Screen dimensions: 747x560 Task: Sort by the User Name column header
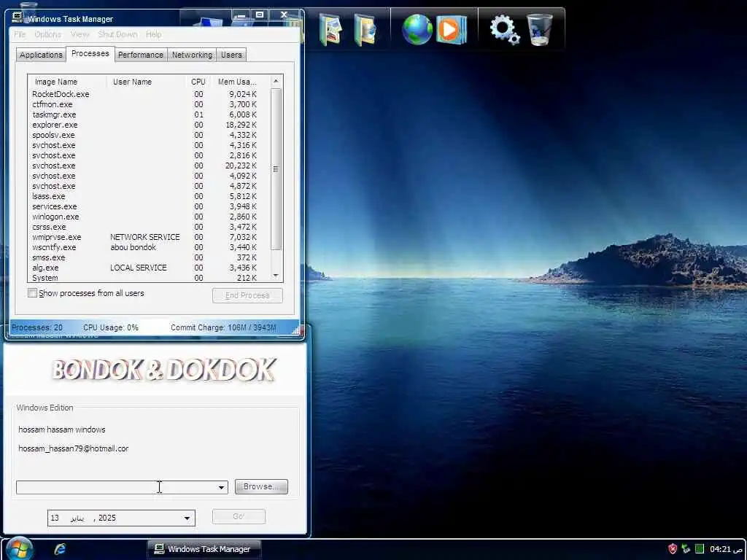(146, 82)
